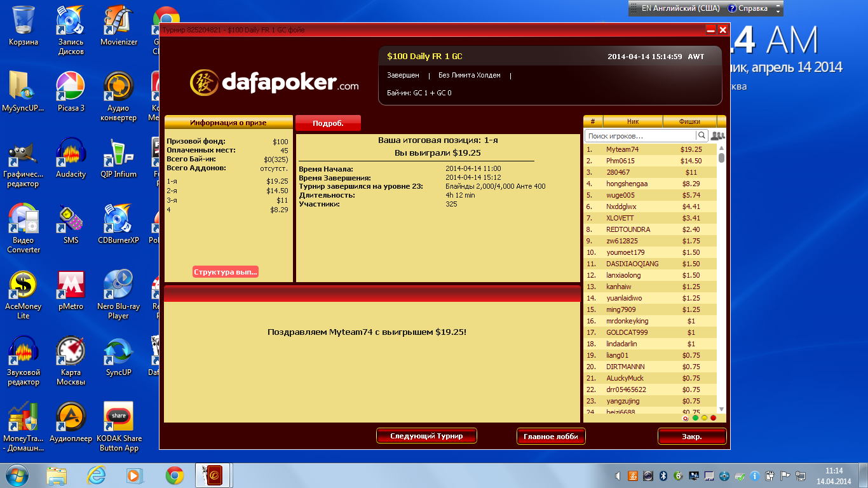The image size is (868, 488).
Task: Click the poker client taskbar icon
Action: (212, 475)
